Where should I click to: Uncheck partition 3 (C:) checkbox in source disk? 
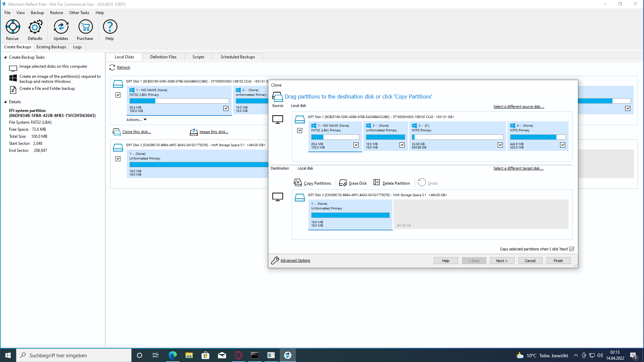click(500, 145)
